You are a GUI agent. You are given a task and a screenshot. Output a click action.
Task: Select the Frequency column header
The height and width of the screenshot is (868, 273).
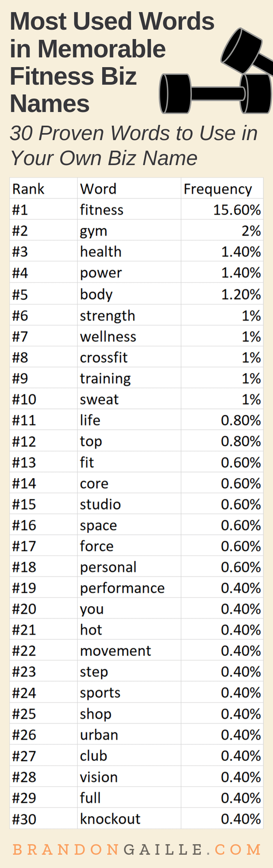click(218, 189)
